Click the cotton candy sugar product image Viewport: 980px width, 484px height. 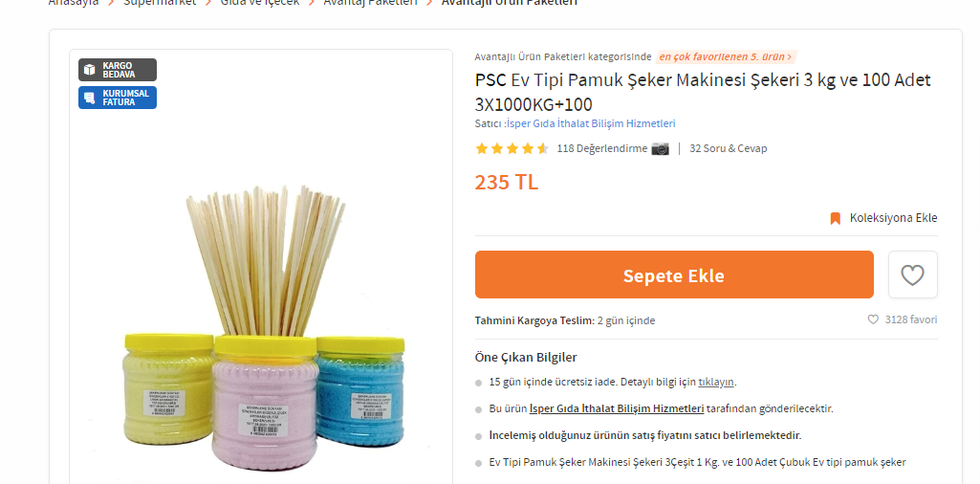263,325
